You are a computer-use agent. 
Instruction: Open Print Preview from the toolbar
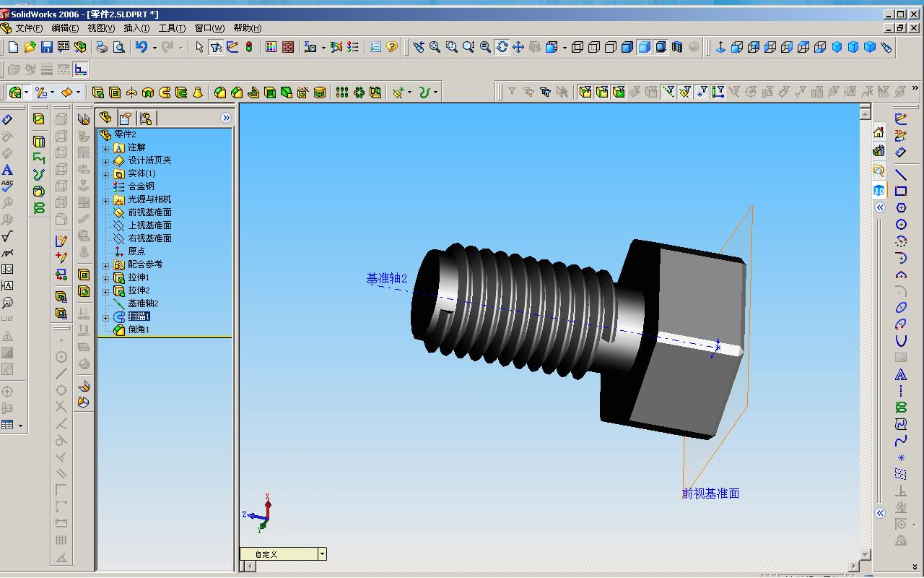point(118,47)
